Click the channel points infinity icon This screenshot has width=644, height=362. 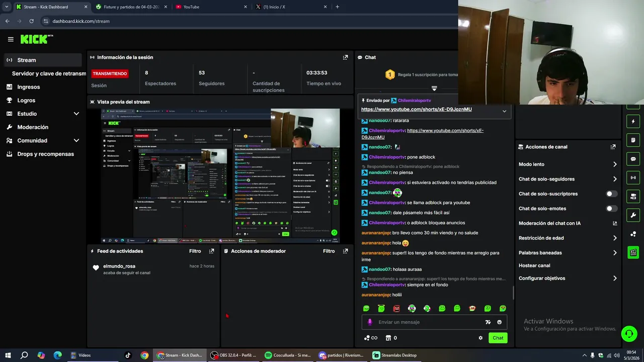pyautogui.click(x=370, y=338)
